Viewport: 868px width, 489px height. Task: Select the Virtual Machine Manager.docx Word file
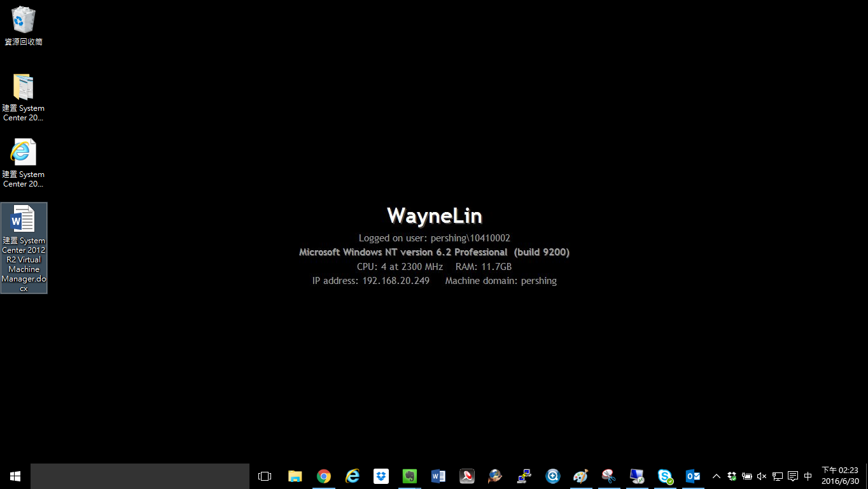coord(24,248)
